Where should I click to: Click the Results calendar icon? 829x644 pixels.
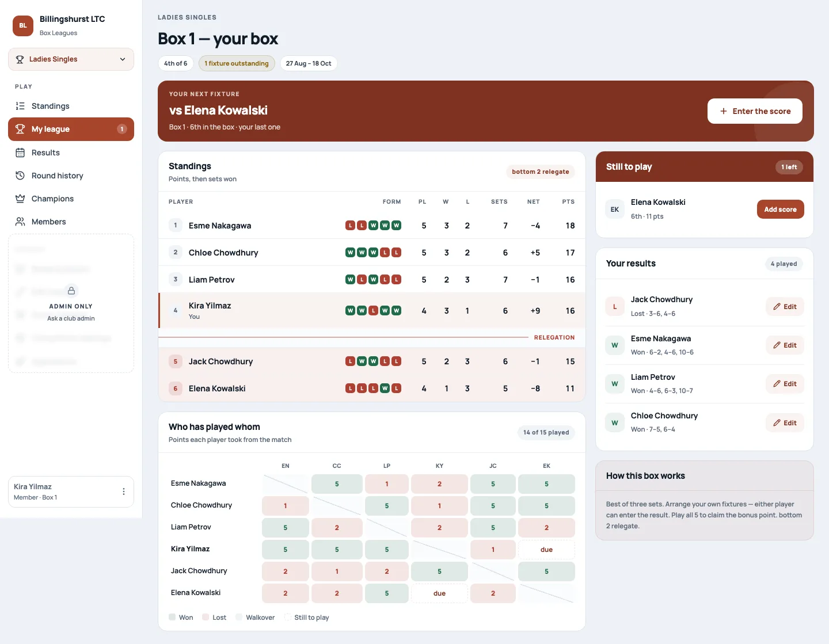point(20,153)
